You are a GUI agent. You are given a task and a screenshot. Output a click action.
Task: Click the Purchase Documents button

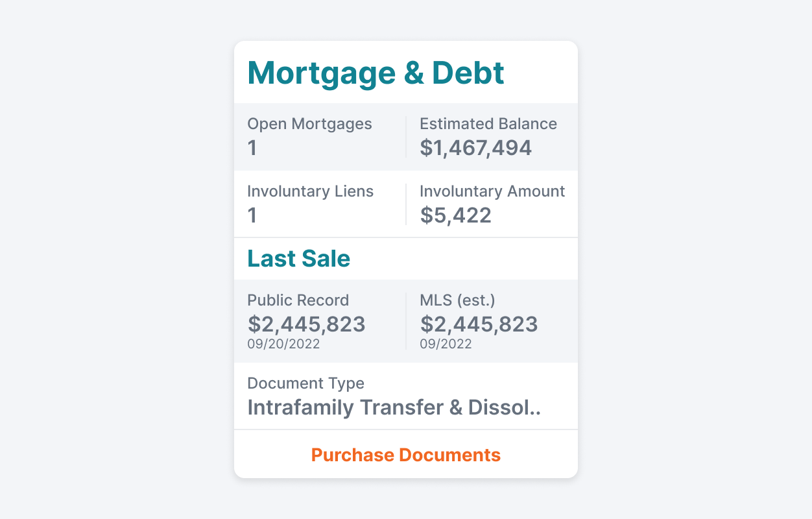tap(405, 455)
